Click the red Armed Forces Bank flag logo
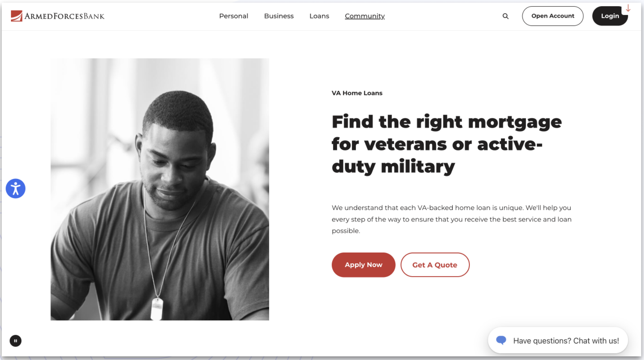644x360 pixels. (16, 16)
